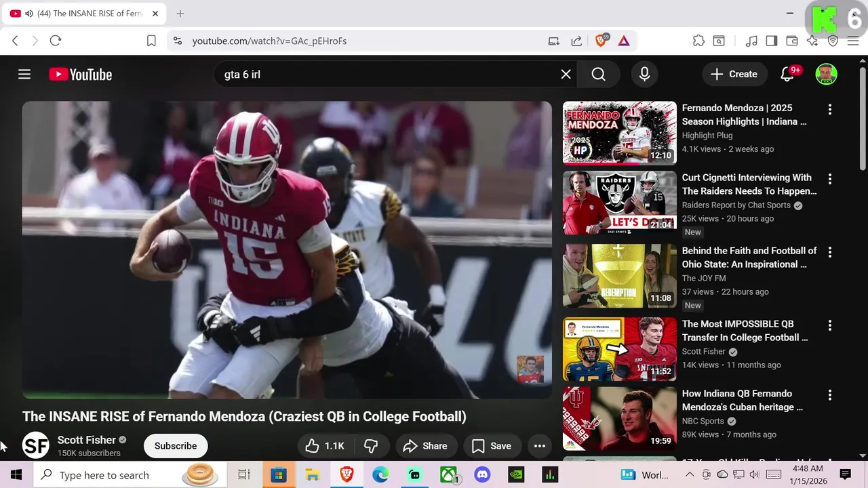Open File Explorer from taskbar
This screenshot has width=868, height=488.
click(x=313, y=475)
